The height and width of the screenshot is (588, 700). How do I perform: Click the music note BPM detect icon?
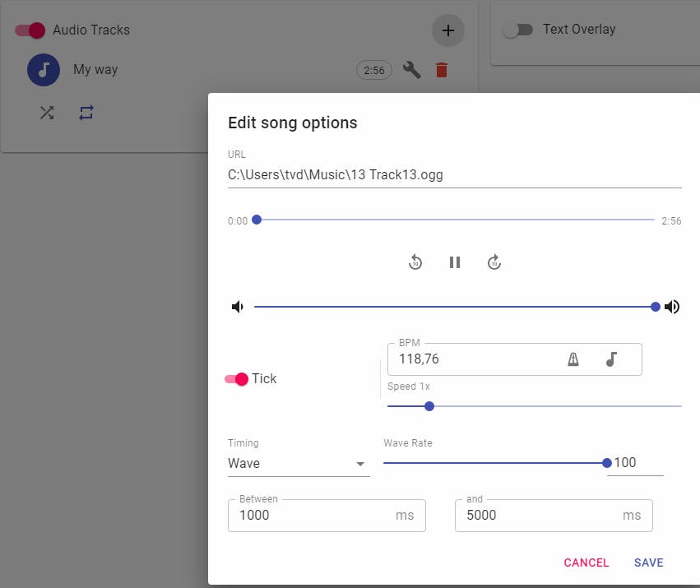point(610,359)
